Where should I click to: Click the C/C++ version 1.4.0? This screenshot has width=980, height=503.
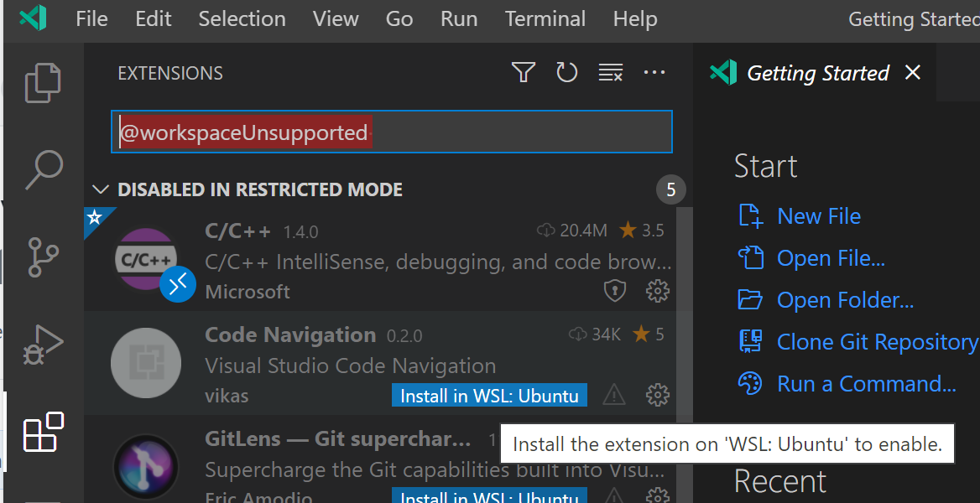pyautogui.click(x=300, y=232)
